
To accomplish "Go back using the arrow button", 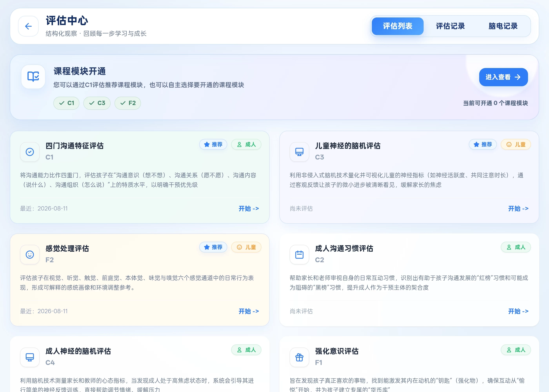I will click(28, 26).
